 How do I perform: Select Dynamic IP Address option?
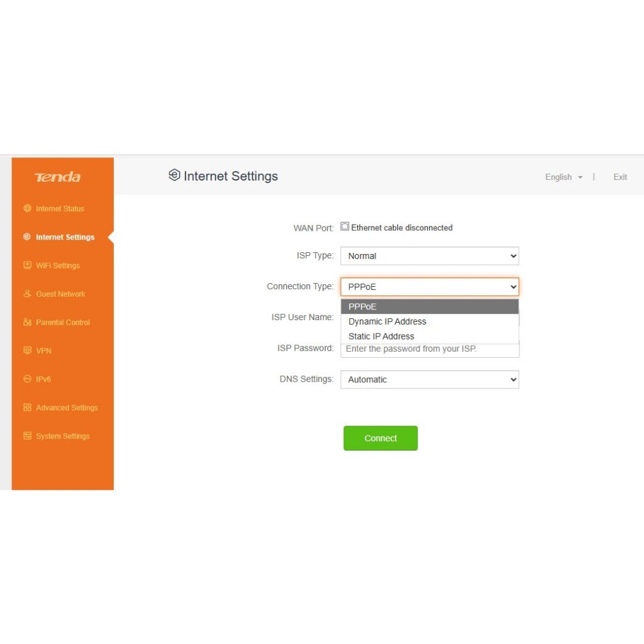pos(387,321)
